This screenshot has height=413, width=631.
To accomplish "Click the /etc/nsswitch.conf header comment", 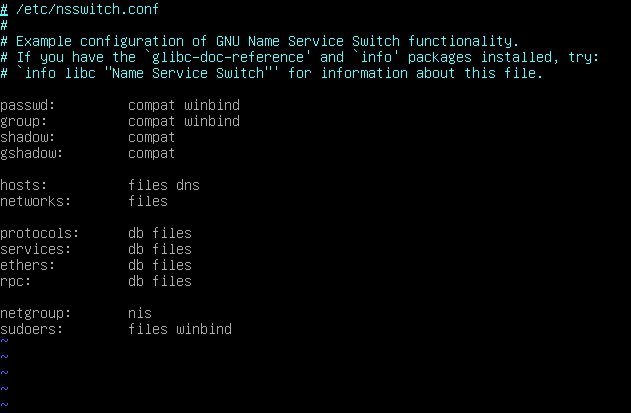I will [80, 9].
